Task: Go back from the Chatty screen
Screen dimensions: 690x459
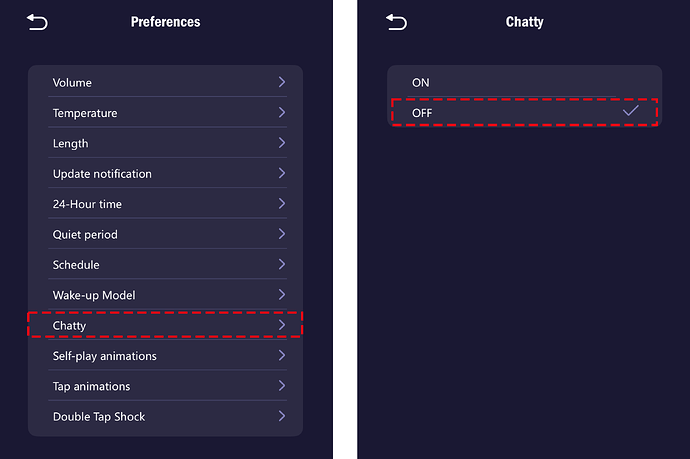Action: pyautogui.click(x=396, y=22)
